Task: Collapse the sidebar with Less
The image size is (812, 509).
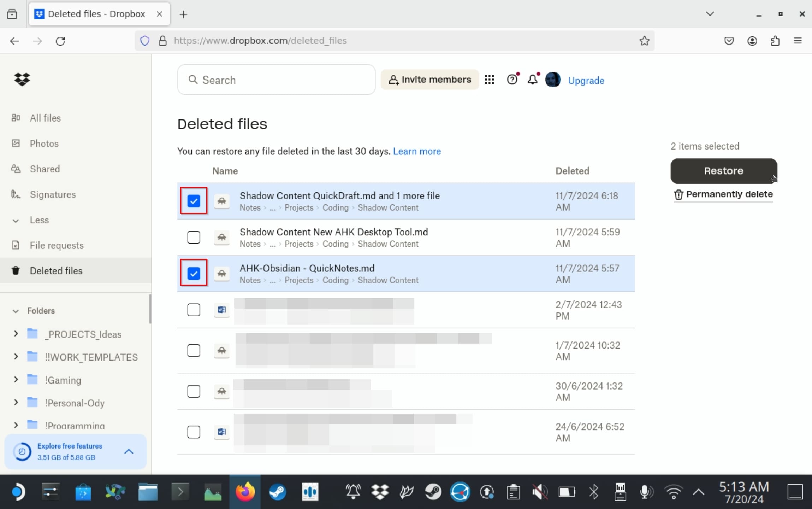Action: pos(39,220)
